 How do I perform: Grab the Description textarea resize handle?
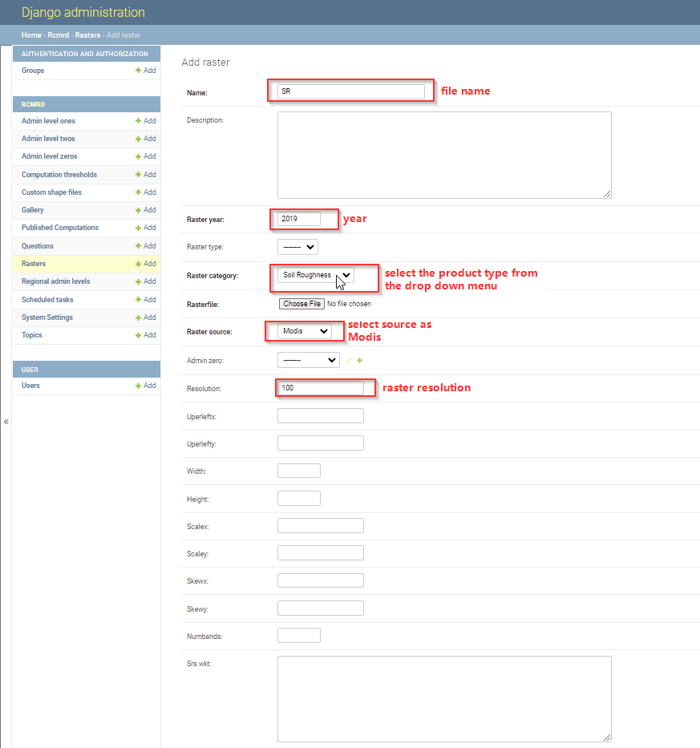(x=607, y=194)
